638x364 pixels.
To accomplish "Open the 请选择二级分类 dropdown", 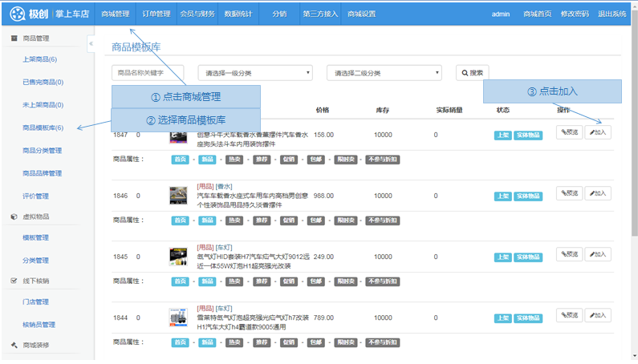I will [x=384, y=73].
